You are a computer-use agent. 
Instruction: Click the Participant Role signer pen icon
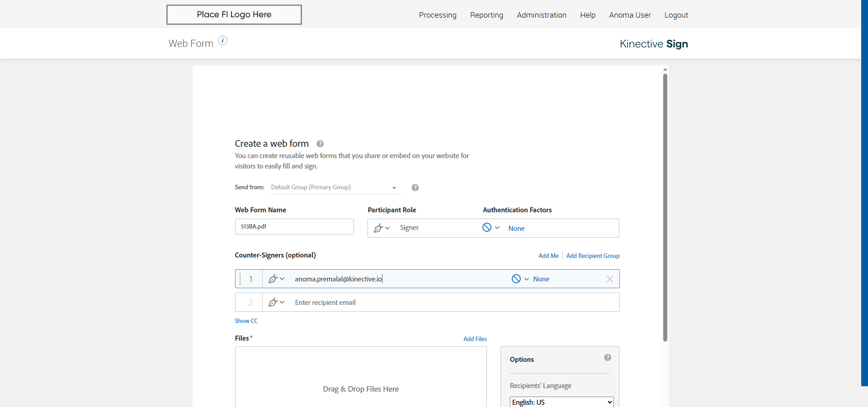click(x=378, y=228)
